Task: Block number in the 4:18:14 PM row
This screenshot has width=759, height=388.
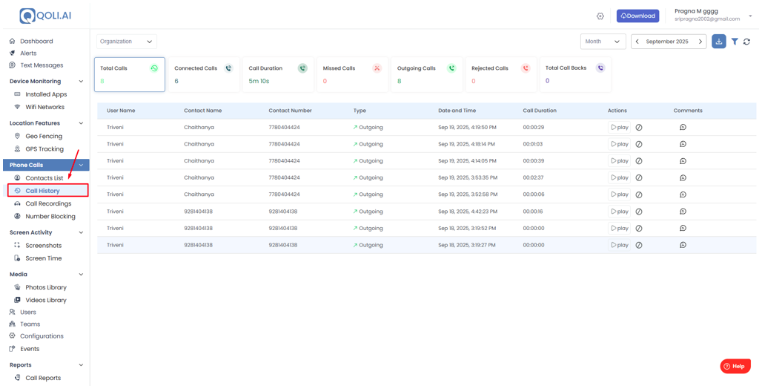Action: coord(638,144)
